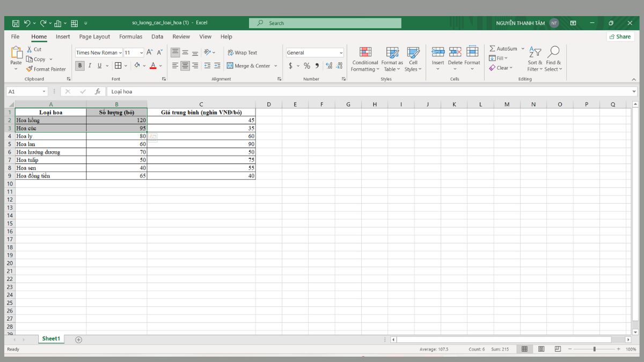
Task: Open the font name dropdown
Action: 120,53
